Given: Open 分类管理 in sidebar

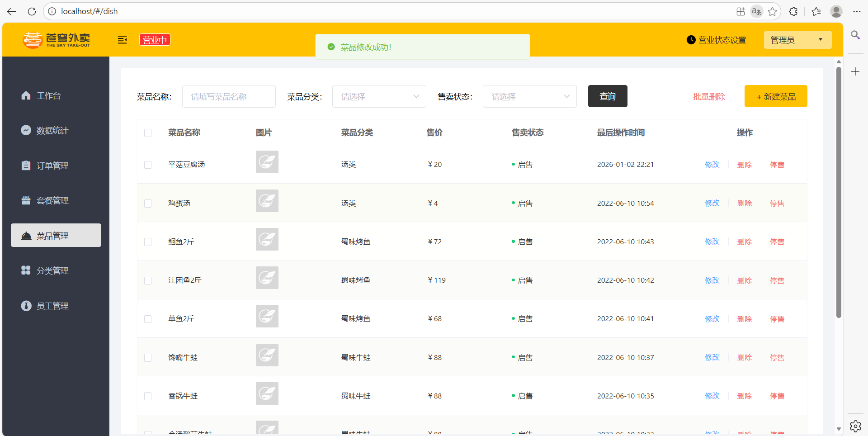Looking at the screenshot, I should 56,270.
